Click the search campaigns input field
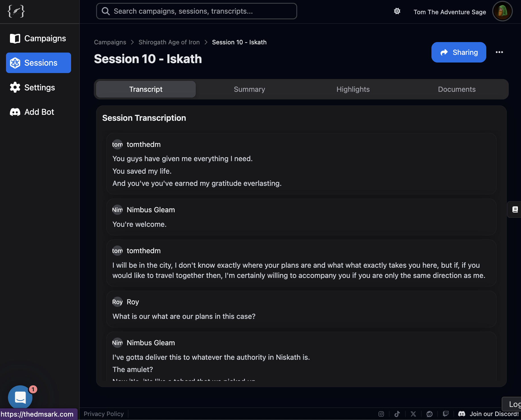 click(197, 11)
